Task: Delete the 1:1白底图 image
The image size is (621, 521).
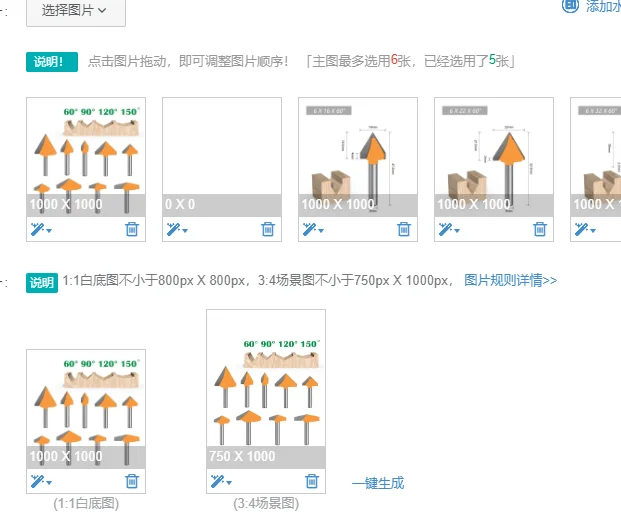Action: point(132,481)
